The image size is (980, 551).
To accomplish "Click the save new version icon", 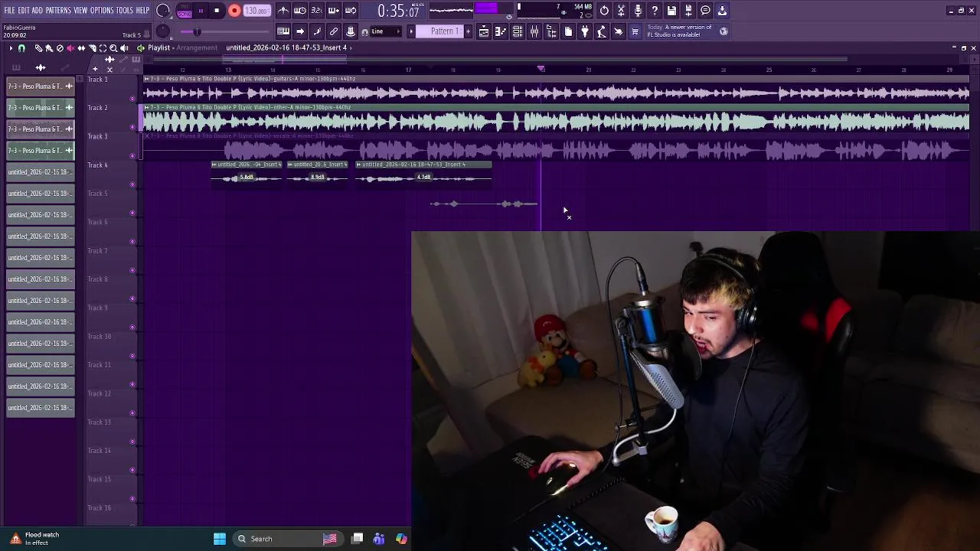I will tap(688, 11).
